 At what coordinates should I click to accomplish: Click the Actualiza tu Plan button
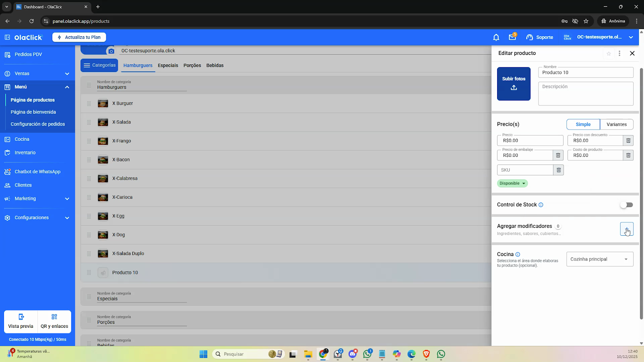[x=79, y=37]
